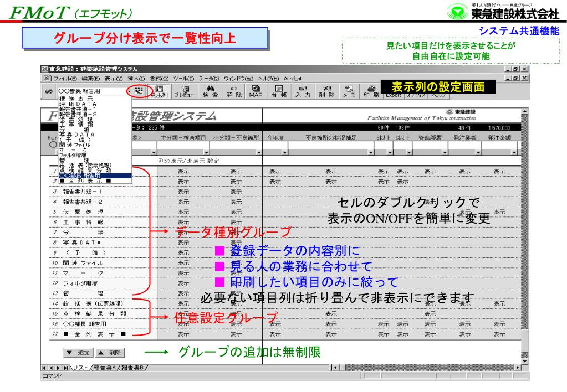This screenshot has width=567, height=392.
Task: Click the ▲ 削除 button below the list
Action: click(x=110, y=353)
